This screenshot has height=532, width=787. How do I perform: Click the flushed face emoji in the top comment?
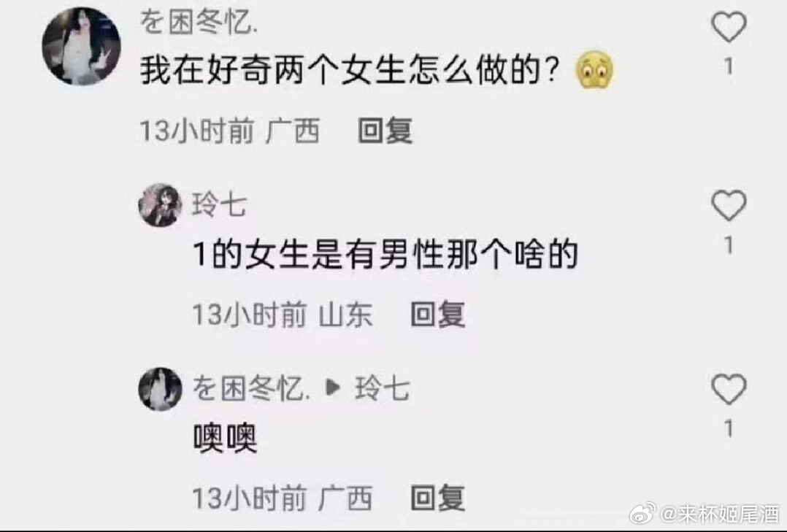pyautogui.click(x=596, y=70)
